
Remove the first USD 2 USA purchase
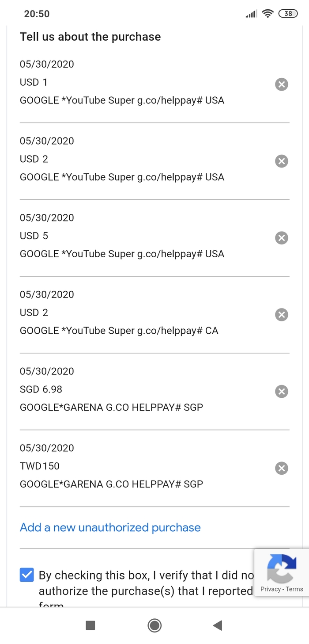[x=282, y=161]
